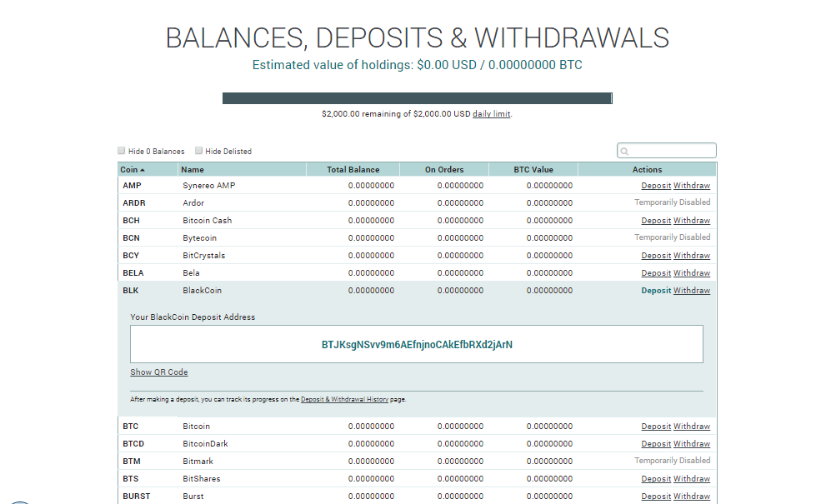Click Withdraw for Bela
Viewport: 826px width, 504px height.
[692, 272]
